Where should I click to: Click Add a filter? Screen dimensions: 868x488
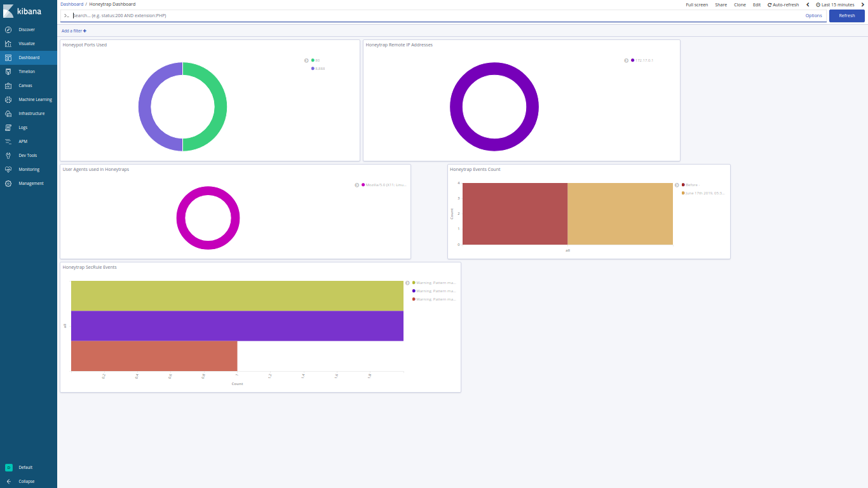click(74, 30)
